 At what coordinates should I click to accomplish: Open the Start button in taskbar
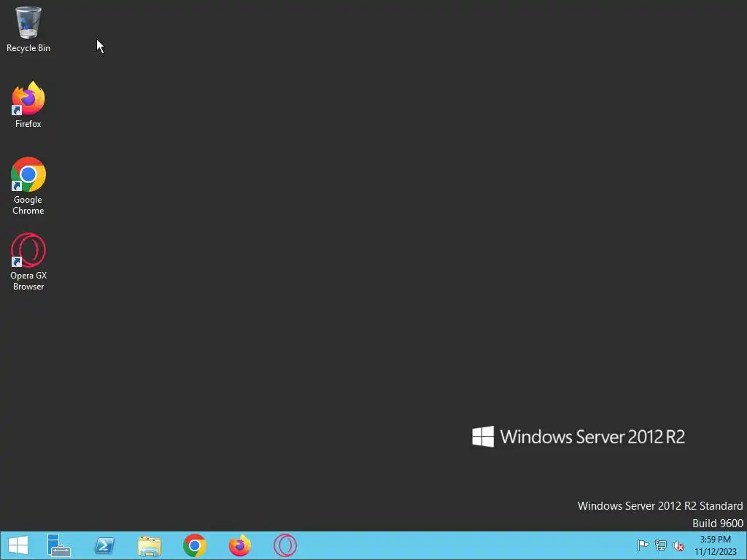click(18, 545)
